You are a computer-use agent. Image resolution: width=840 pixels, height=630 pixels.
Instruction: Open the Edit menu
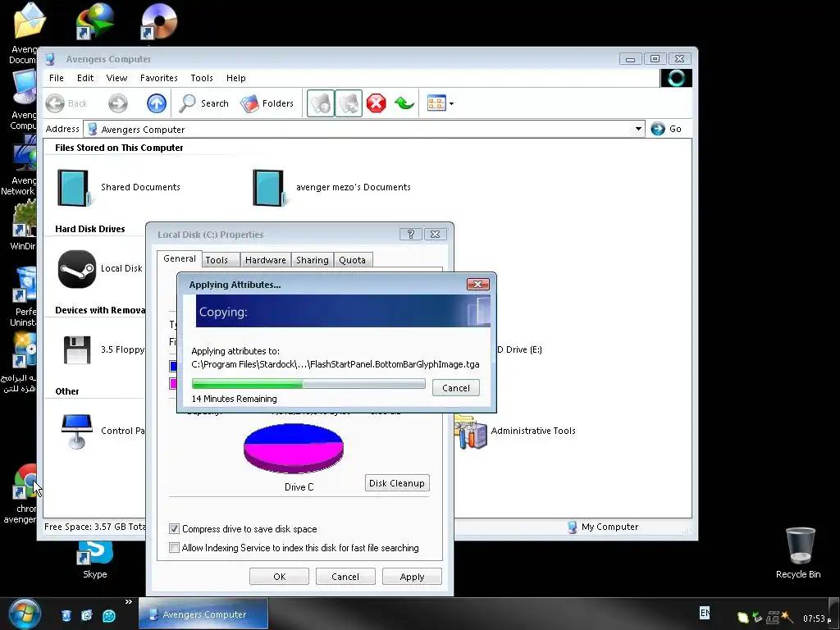(85, 78)
